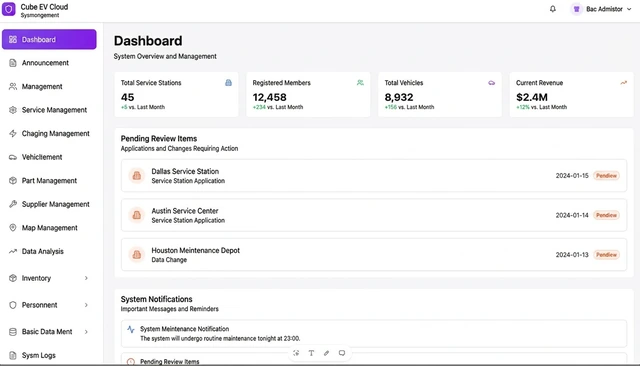The height and width of the screenshot is (366, 640).
Task: Click the Cube EV Cloud shield logo
Action: tap(9, 9)
